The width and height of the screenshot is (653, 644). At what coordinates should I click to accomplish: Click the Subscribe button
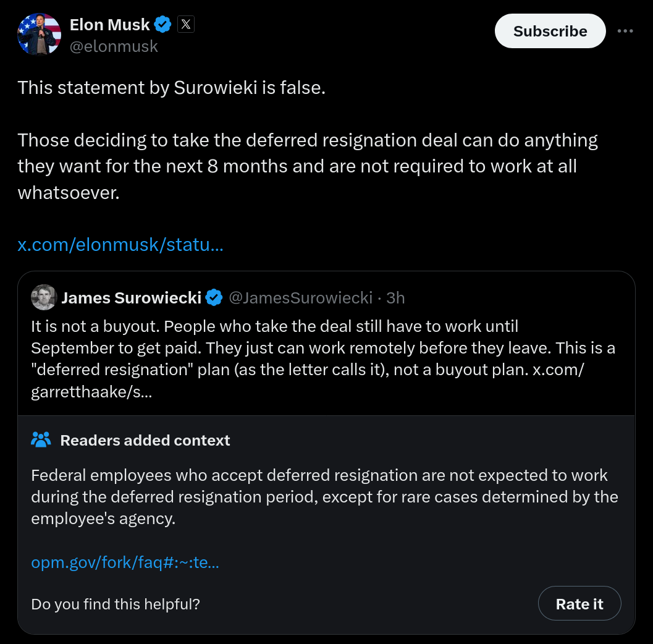pos(550,31)
